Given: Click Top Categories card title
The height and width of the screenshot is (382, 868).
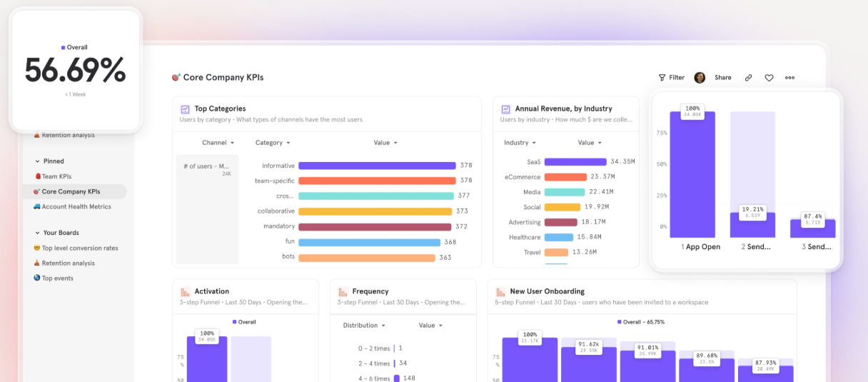Looking at the screenshot, I should point(220,109).
